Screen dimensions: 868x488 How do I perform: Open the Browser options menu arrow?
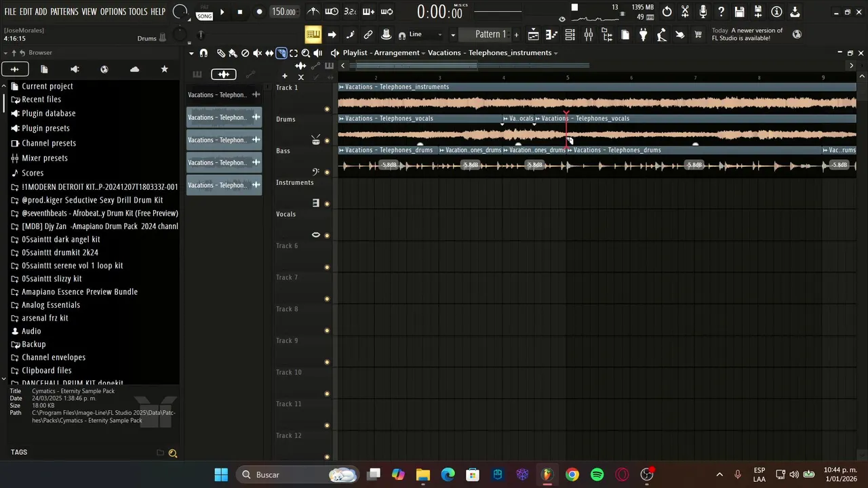(5, 53)
